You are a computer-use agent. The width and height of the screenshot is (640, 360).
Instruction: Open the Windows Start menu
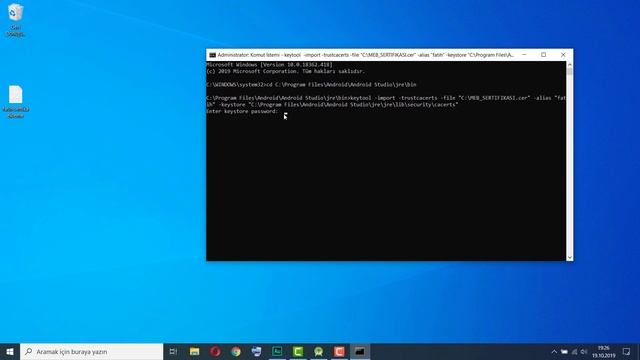coord(10,351)
